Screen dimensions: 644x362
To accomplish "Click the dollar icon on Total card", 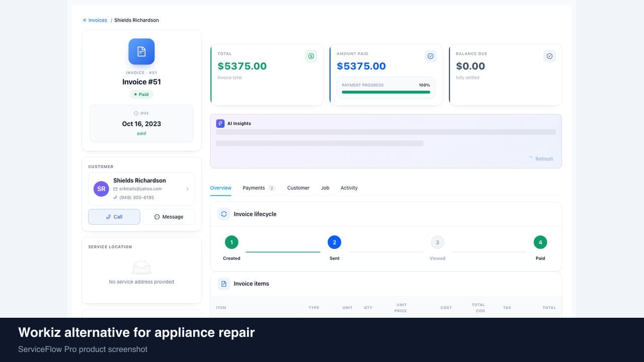I will [x=311, y=56].
